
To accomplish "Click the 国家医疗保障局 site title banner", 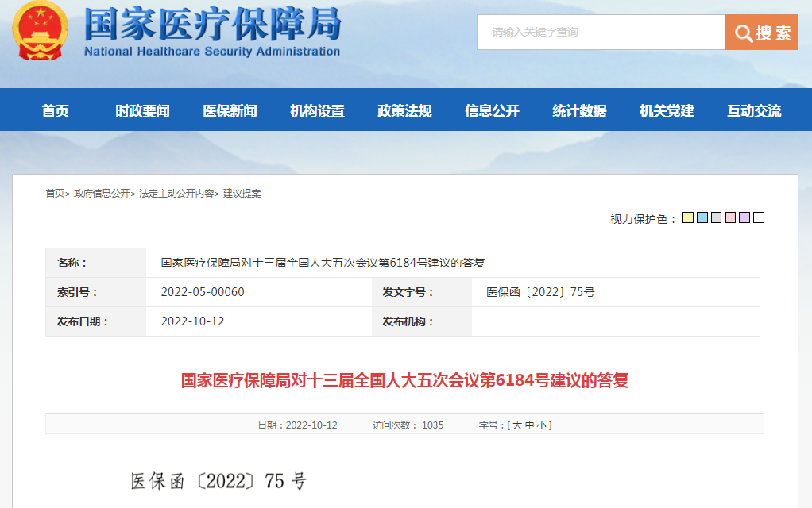I will click(212, 32).
